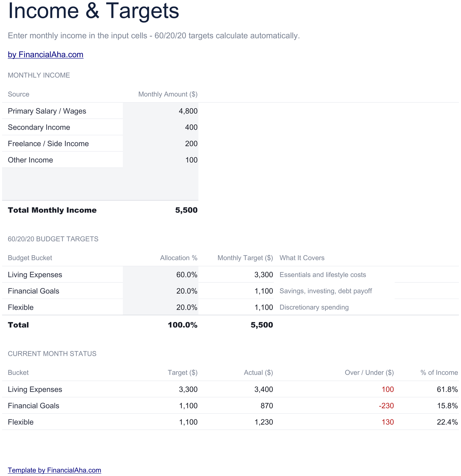The height and width of the screenshot is (476, 461).
Task: Click the 100.0% total allocation value
Action: pyautogui.click(x=183, y=325)
